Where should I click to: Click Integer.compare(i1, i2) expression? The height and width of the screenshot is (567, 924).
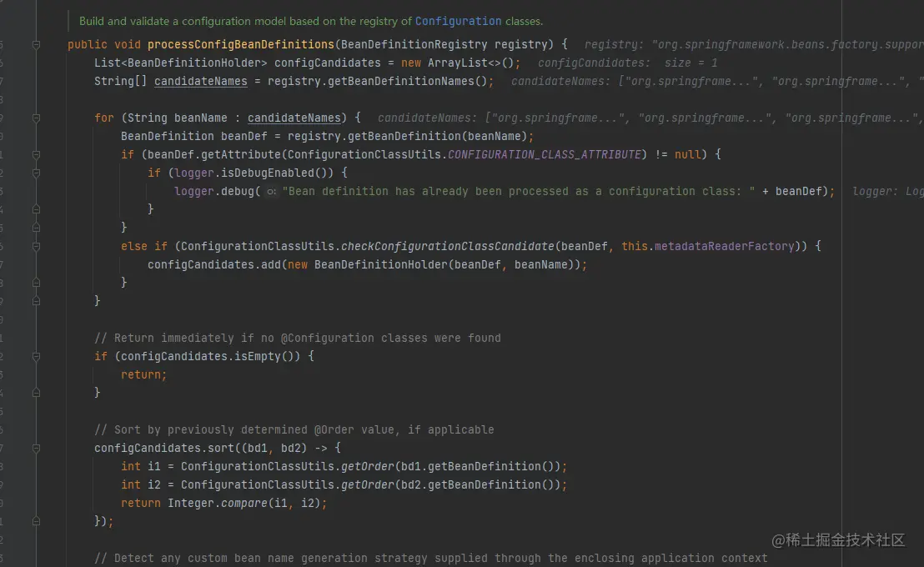click(x=244, y=503)
